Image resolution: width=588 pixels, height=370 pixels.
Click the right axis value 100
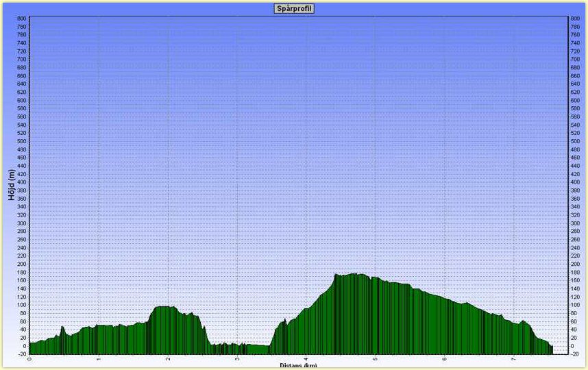(x=575, y=305)
